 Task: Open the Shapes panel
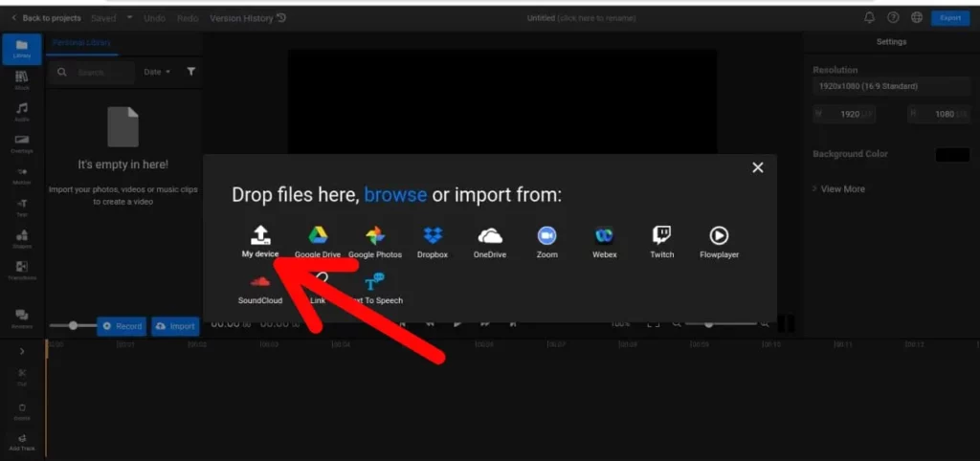(x=22, y=239)
